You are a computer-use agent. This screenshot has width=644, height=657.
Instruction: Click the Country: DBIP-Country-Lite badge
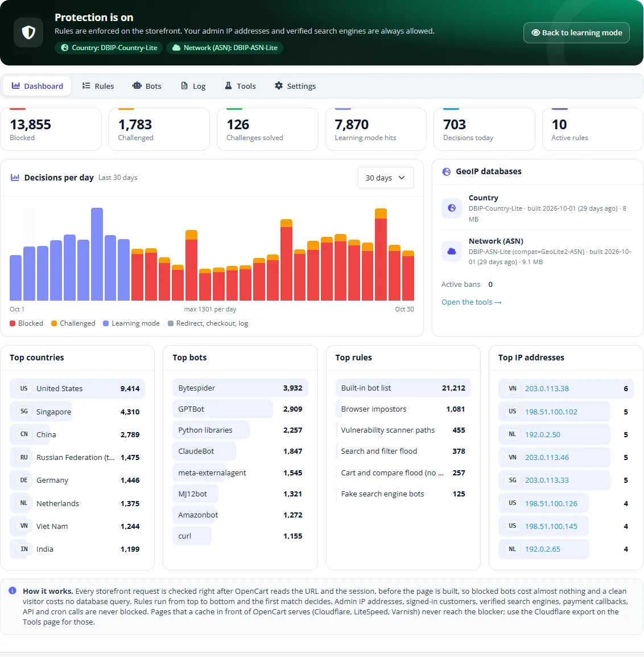click(x=109, y=48)
